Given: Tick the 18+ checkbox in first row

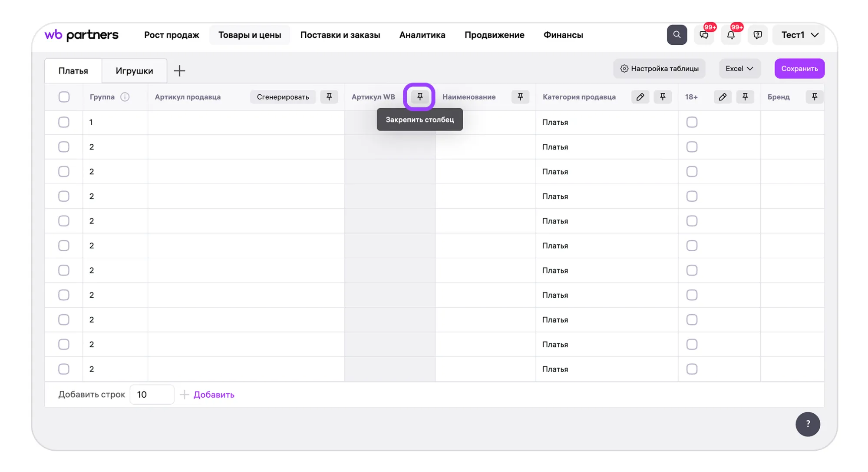Looking at the screenshot, I should point(692,122).
